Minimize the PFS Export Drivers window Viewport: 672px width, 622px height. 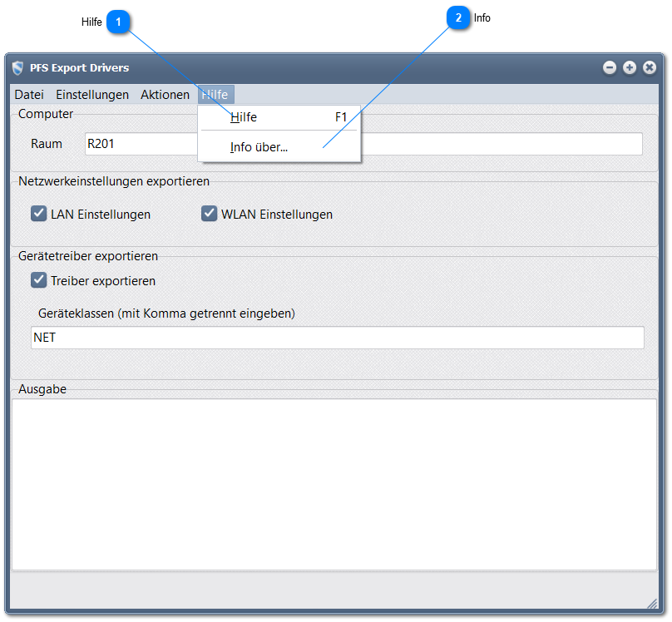point(610,68)
